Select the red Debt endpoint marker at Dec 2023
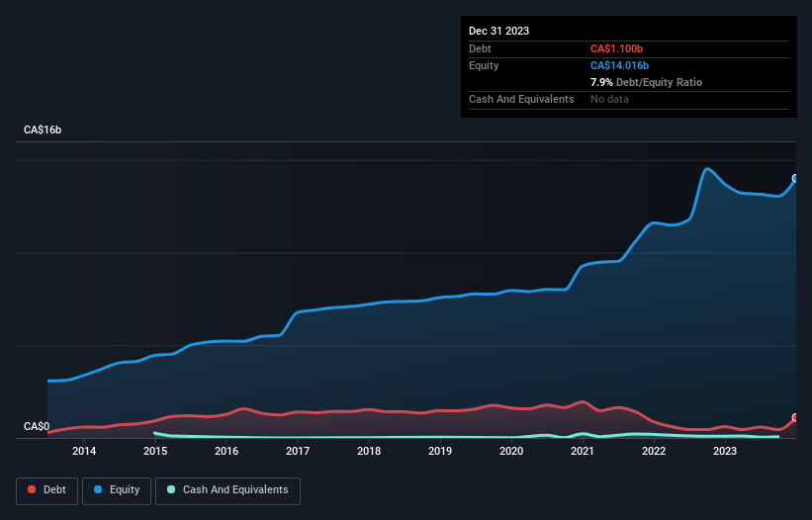Viewport: 812px width, 520px height. pyautogui.click(x=795, y=417)
